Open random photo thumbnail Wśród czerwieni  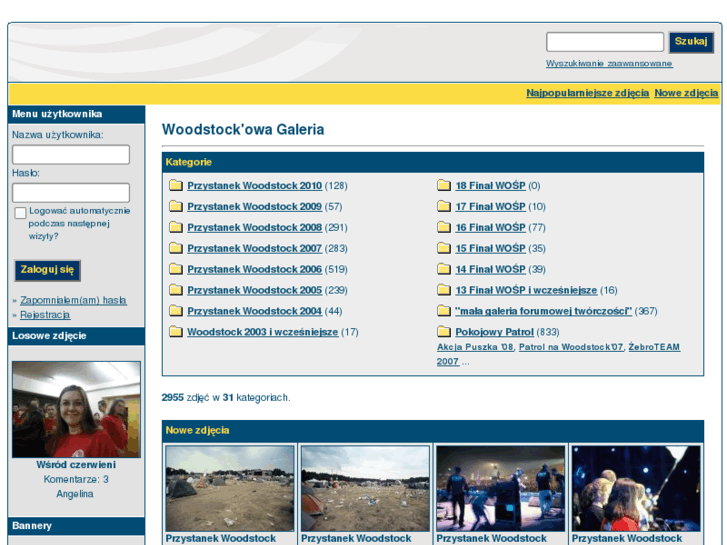76,409
